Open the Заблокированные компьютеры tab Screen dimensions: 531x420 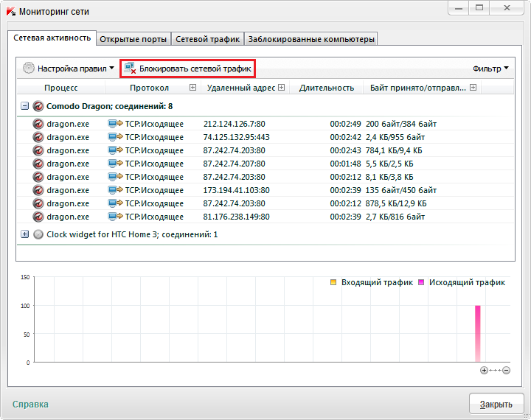tap(311, 39)
